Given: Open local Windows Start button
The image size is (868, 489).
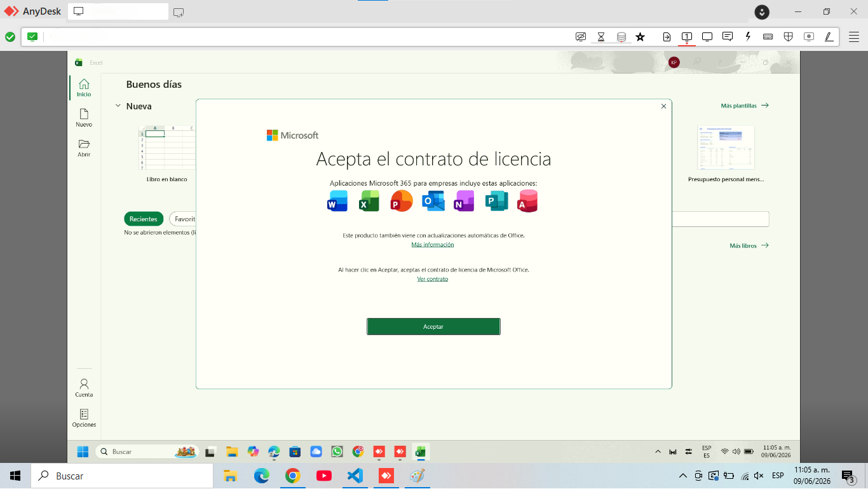Looking at the screenshot, I should click(x=15, y=476).
